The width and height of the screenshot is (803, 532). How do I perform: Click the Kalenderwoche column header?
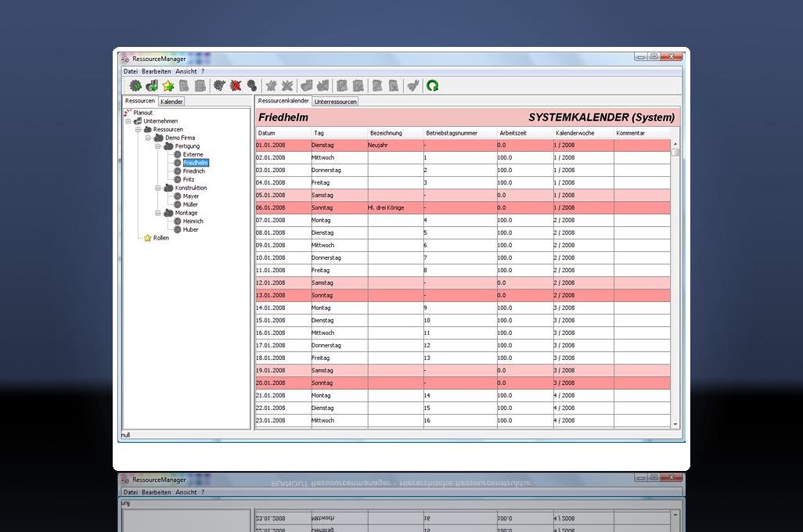tap(584, 133)
